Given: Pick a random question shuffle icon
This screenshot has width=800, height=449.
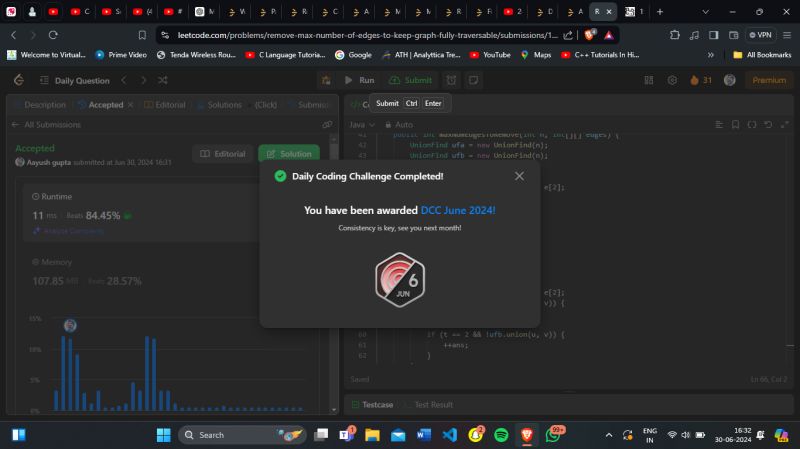Looking at the screenshot, I should pyautogui.click(x=163, y=80).
